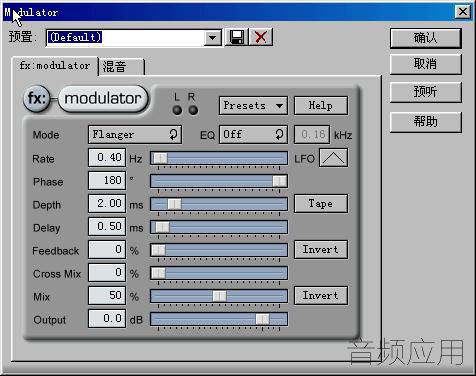Click the Mix slider handle
This screenshot has width=476, height=376.
[219, 296]
